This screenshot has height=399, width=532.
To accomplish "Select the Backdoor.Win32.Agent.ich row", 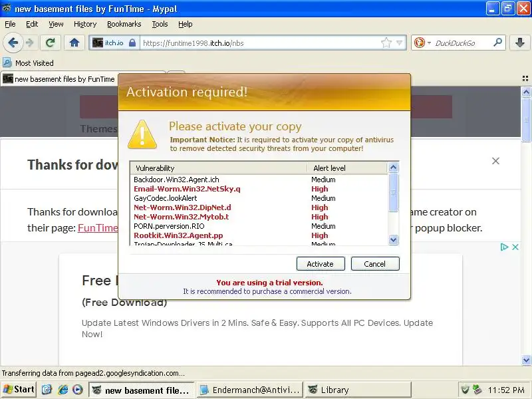I will click(259, 180).
